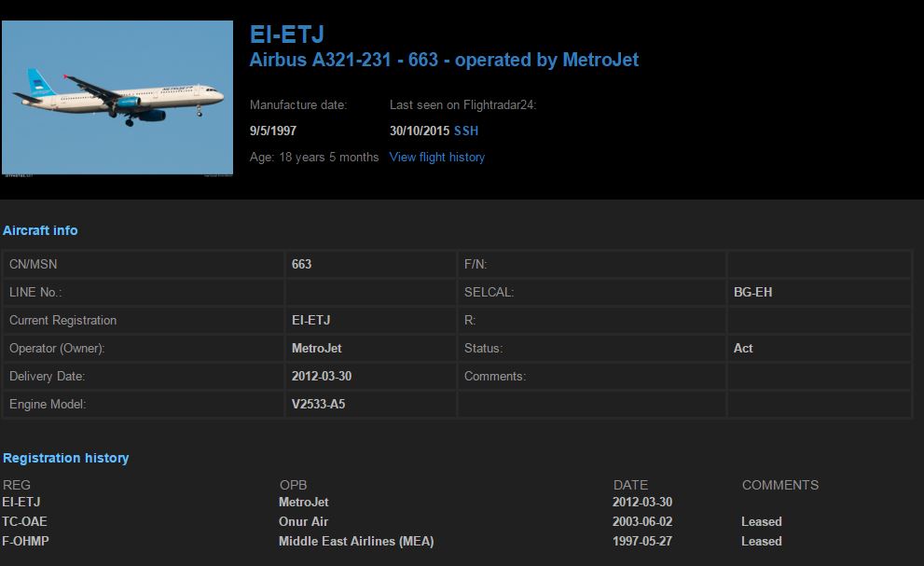The height and width of the screenshot is (566, 924).
Task: Select the Registration history section heading
Action: point(65,458)
